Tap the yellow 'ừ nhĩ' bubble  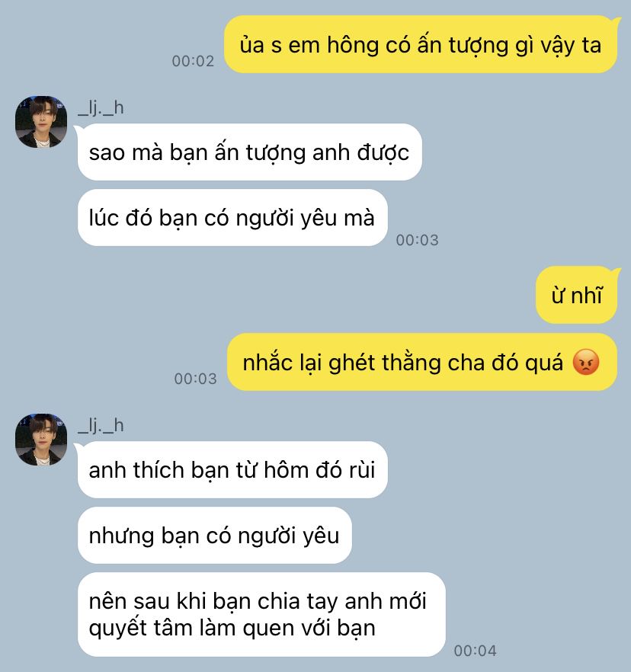click(x=577, y=295)
